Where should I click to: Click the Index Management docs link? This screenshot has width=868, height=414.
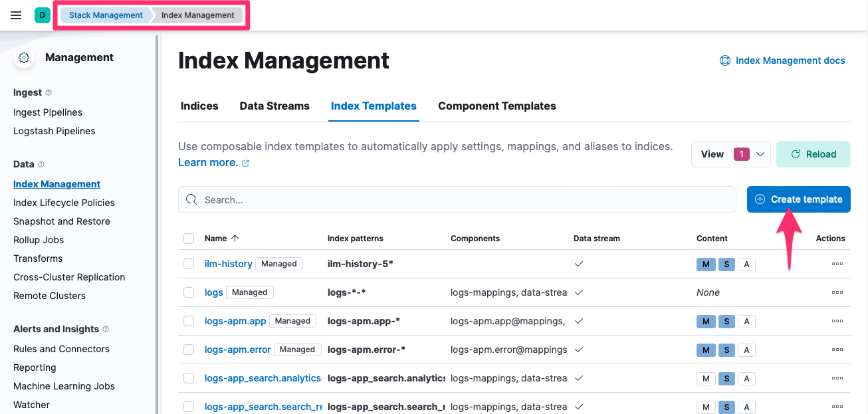click(782, 60)
